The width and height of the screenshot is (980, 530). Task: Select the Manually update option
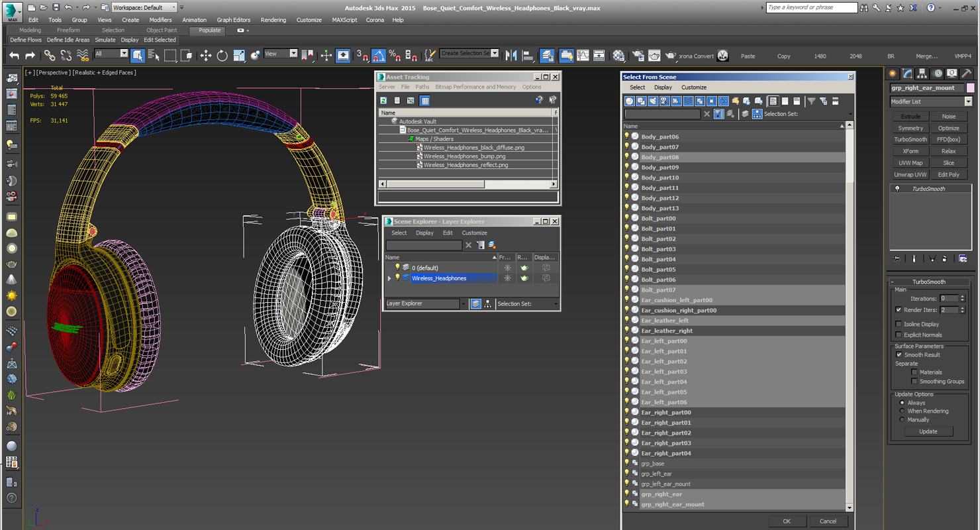902,419
